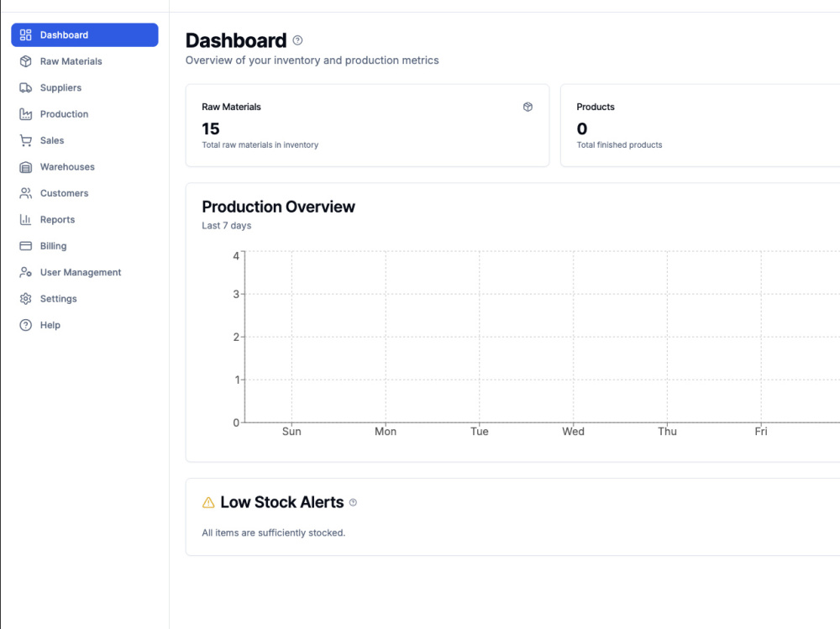Click the Products card title
This screenshot has width=840, height=629.
[x=596, y=107]
